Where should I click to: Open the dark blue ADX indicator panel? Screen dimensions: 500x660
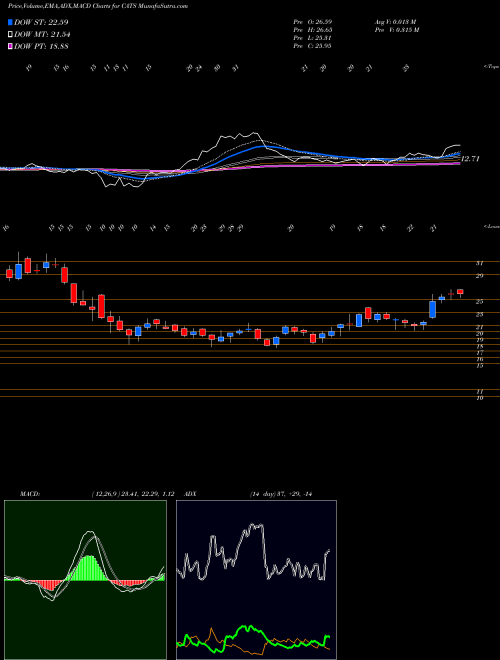click(x=256, y=580)
